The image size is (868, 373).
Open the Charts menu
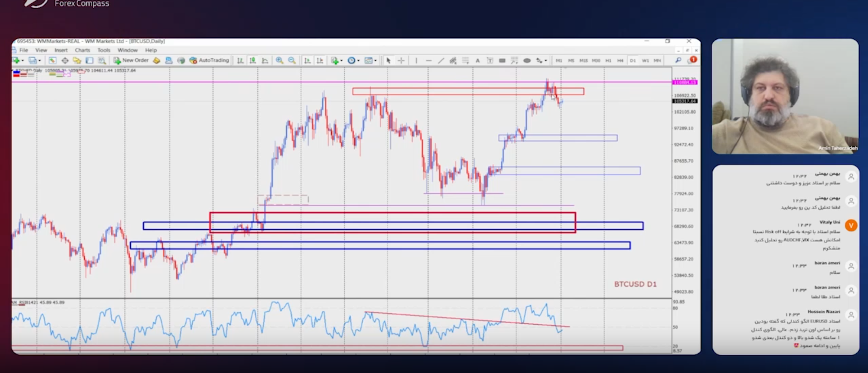point(82,50)
